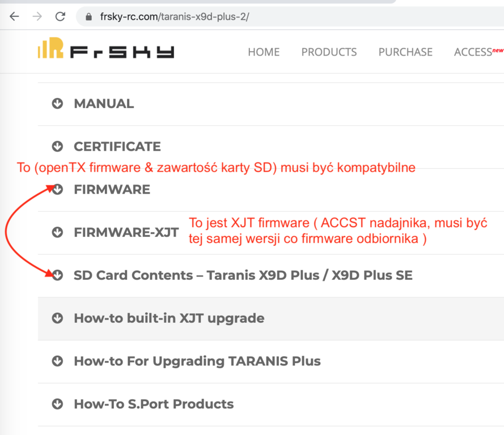Click the MANUAL heading text
Screen dimensions: 504x435
point(104,104)
